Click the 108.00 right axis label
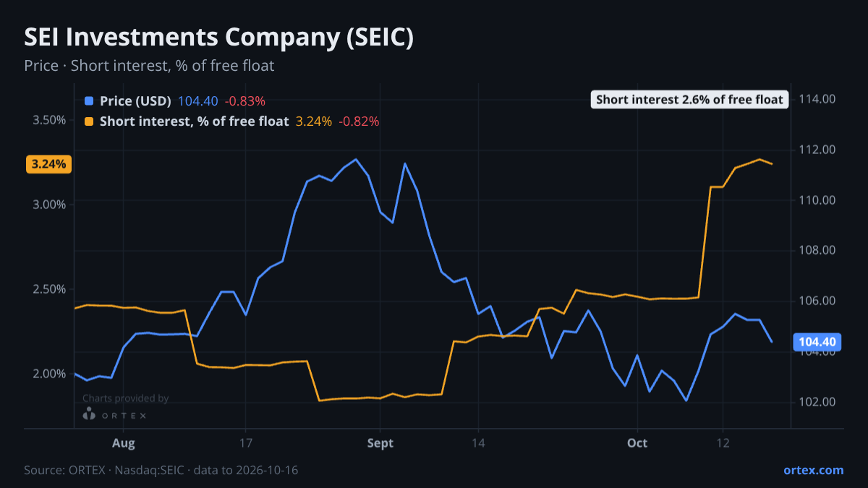 pos(817,250)
